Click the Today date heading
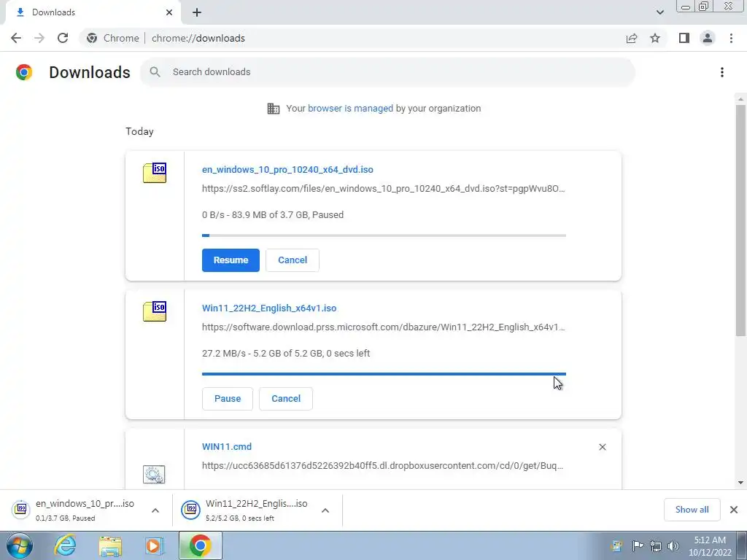The height and width of the screenshot is (560, 747). [139, 131]
